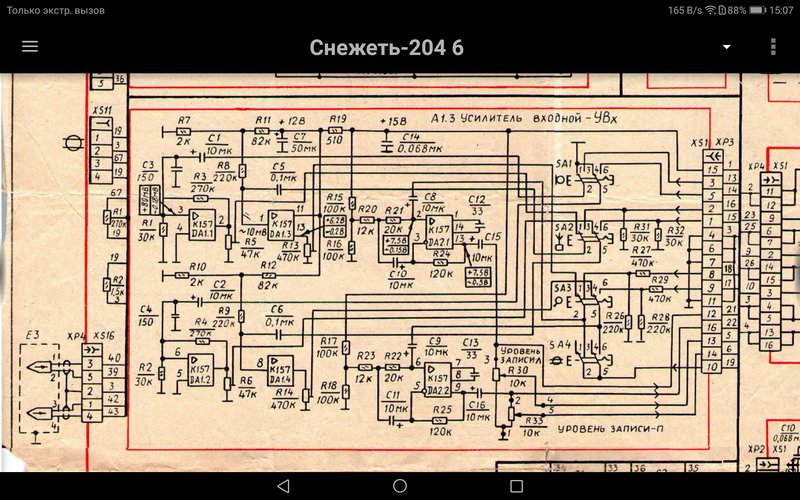The width and height of the screenshot is (800, 500).
Task: Tap the R33 10к potentiometer label
Action: click(x=533, y=427)
